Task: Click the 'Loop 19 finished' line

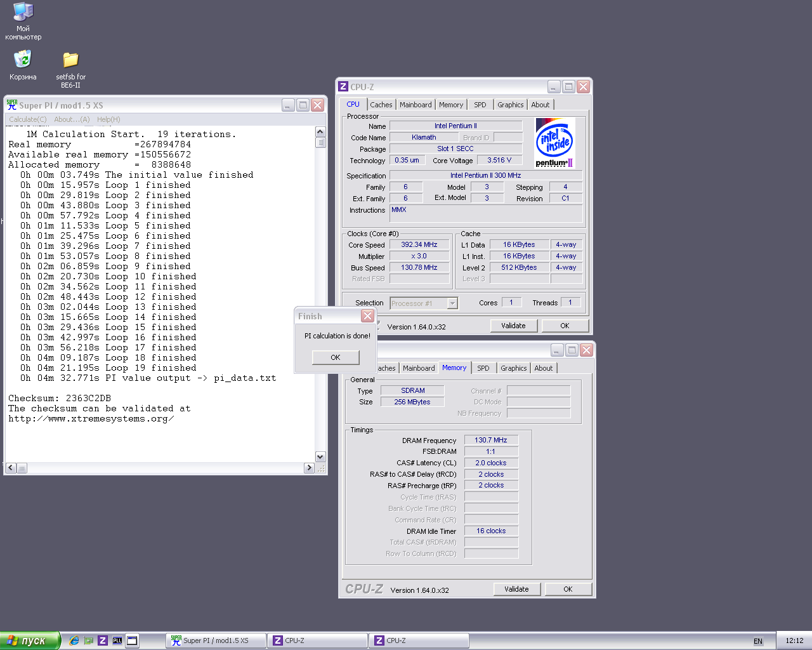Action: point(108,368)
